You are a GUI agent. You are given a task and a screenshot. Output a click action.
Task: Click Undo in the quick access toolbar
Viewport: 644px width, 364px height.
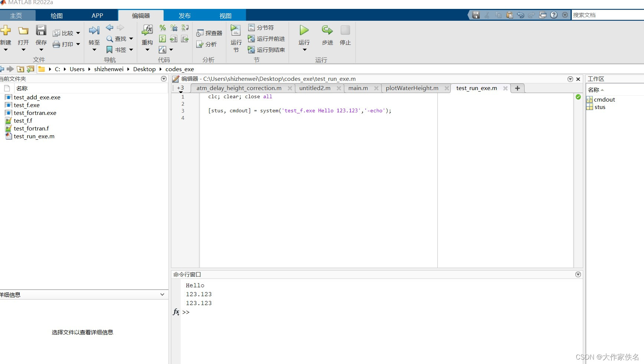click(520, 15)
